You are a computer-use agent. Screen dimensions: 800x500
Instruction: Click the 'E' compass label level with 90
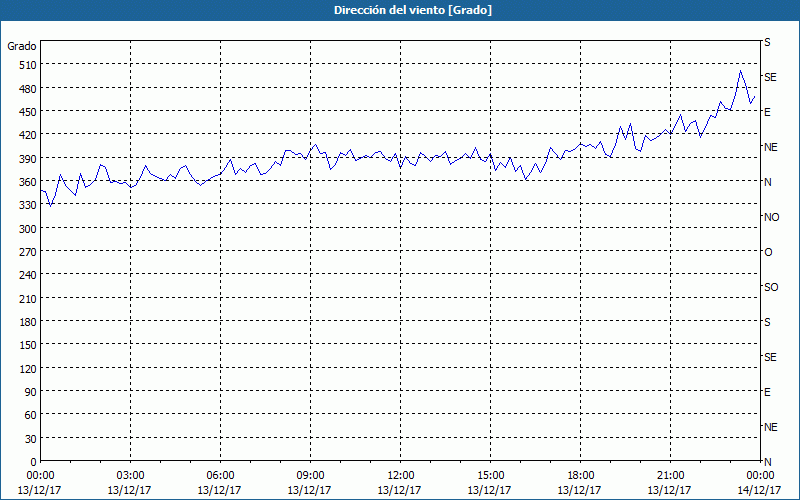767,392
